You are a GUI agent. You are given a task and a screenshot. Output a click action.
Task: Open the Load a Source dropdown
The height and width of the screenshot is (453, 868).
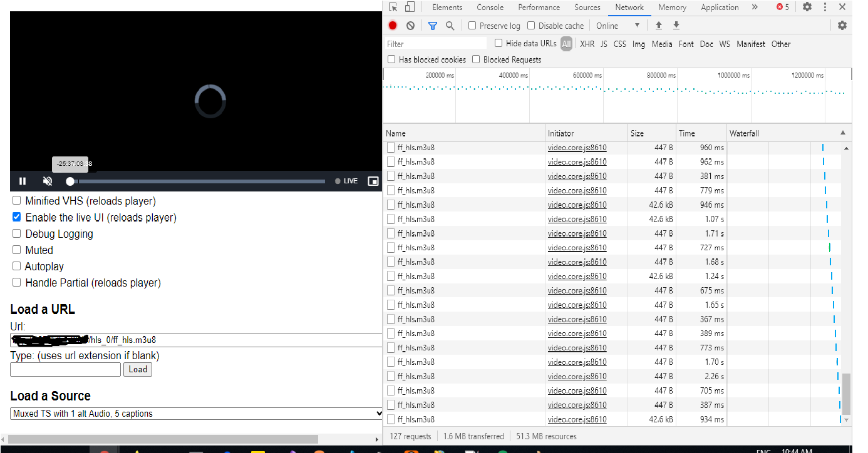[194, 413]
